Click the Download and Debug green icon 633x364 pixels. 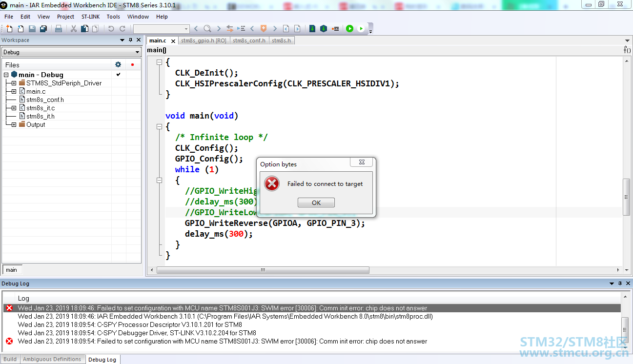point(350,29)
